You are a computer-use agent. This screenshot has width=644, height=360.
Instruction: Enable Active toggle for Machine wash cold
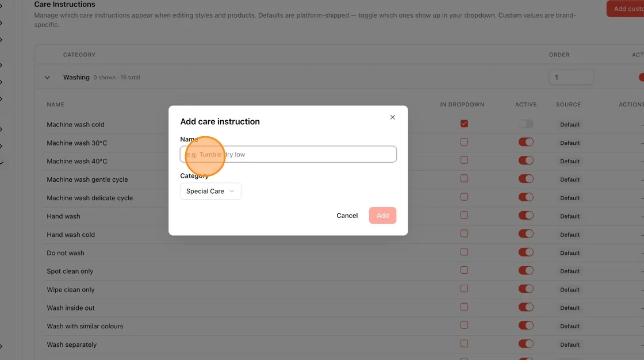(x=526, y=124)
